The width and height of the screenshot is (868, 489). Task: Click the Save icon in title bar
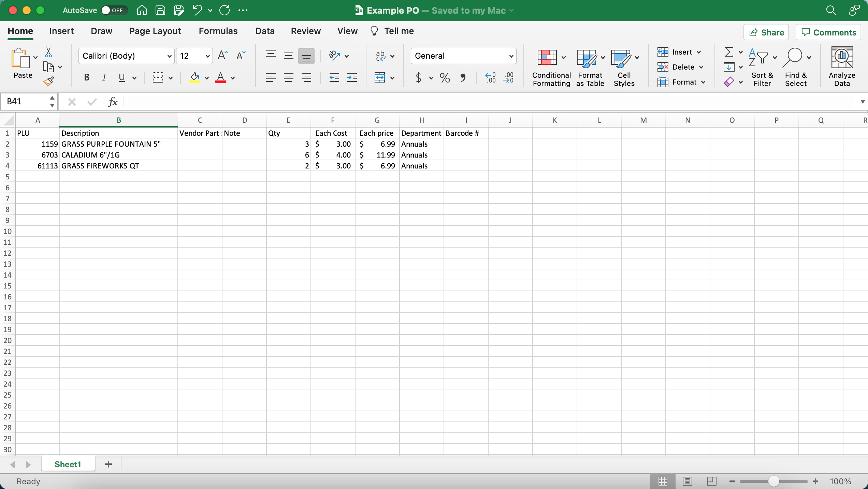click(160, 10)
